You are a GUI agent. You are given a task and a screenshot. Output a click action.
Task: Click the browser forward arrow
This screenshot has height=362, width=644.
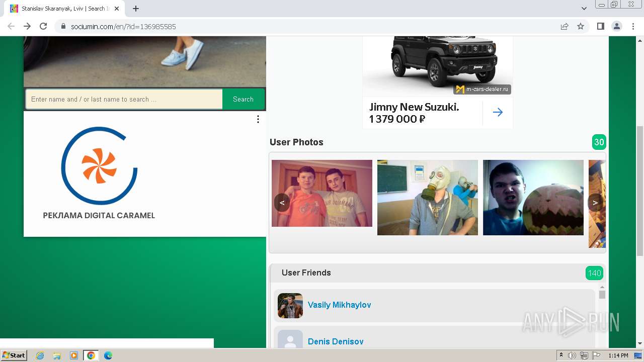click(27, 26)
